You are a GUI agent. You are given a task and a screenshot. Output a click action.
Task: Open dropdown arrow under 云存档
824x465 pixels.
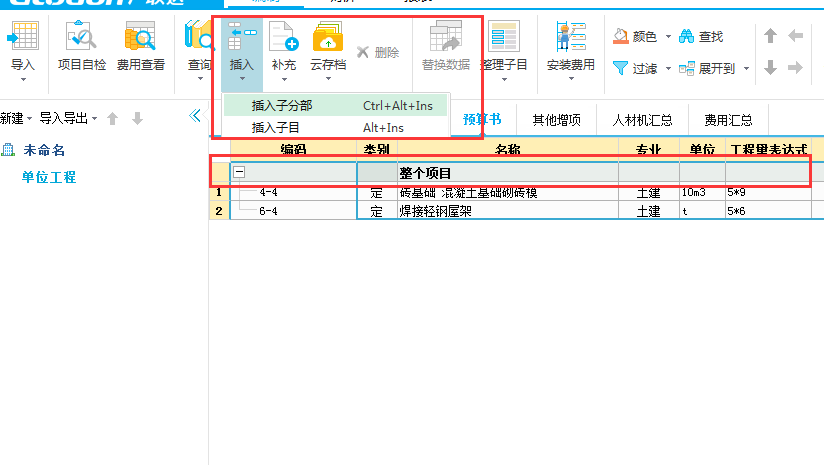[328, 79]
